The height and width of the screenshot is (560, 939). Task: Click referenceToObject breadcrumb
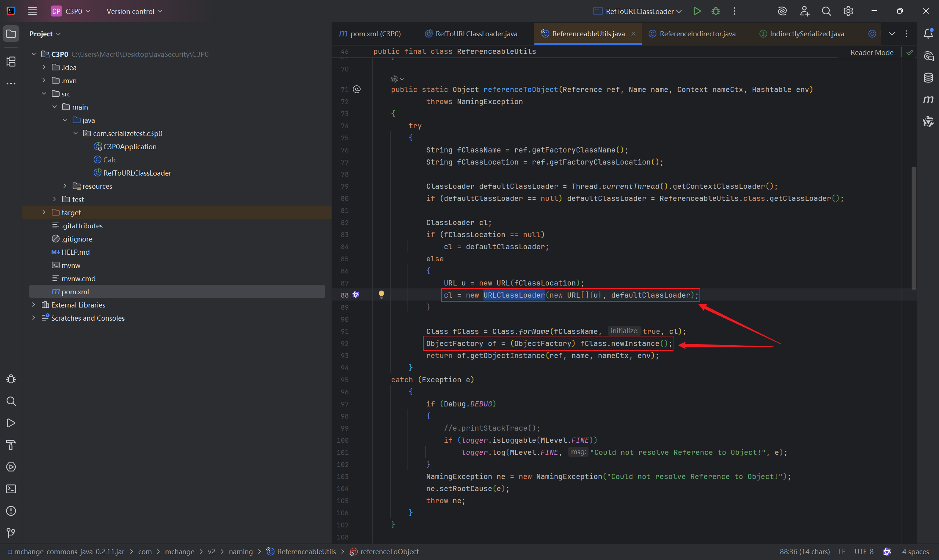point(384,552)
